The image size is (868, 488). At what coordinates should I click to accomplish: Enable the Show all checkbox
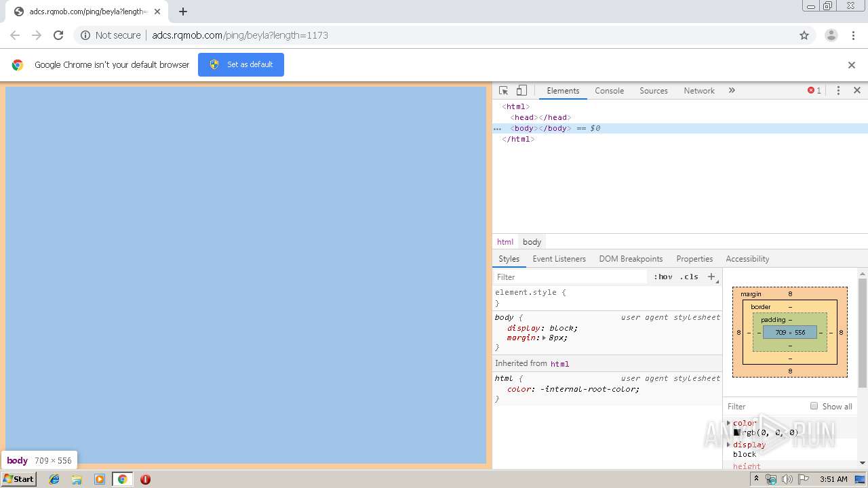814,406
